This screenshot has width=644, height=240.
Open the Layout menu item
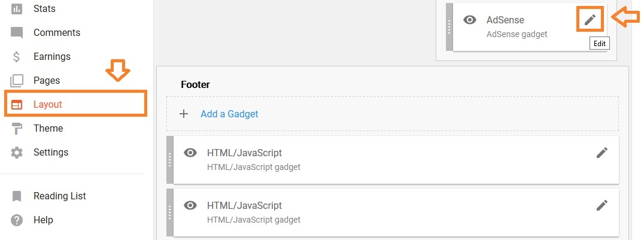coord(48,104)
